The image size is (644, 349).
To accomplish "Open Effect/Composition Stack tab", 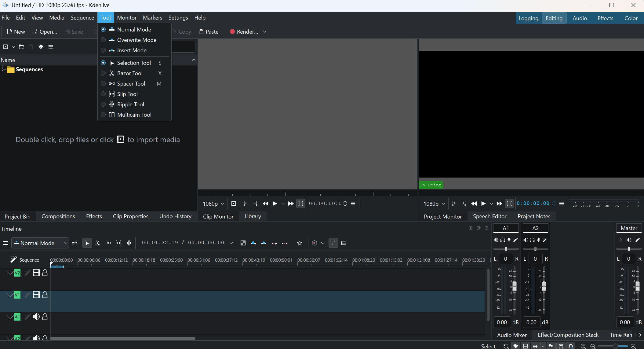I will [x=568, y=335].
